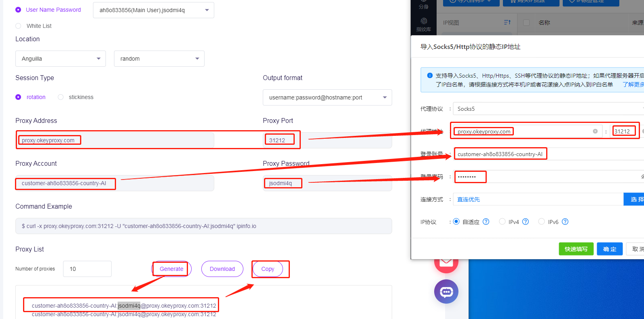Click the Download button
This screenshot has width=644, height=319.
[x=222, y=269]
